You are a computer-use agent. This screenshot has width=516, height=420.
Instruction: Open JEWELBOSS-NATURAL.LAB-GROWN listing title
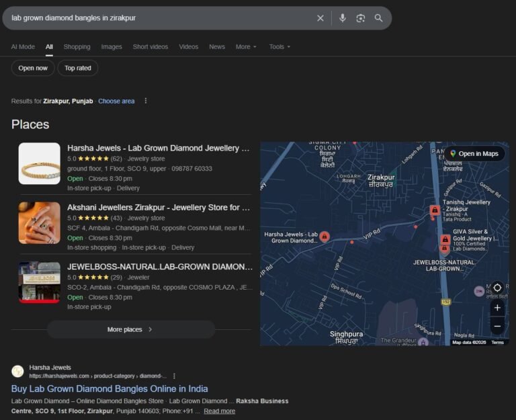(160, 267)
